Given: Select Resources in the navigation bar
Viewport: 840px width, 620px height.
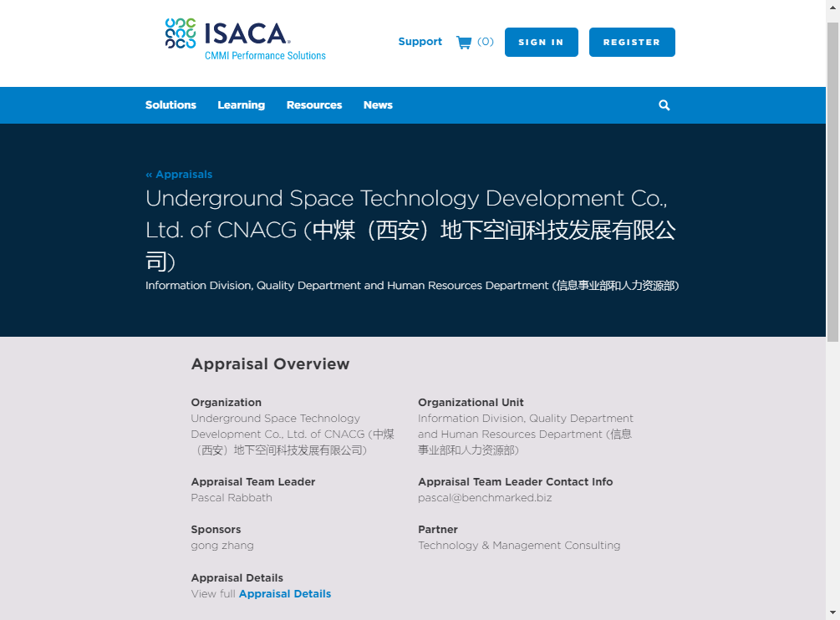Looking at the screenshot, I should click(314, 105).
